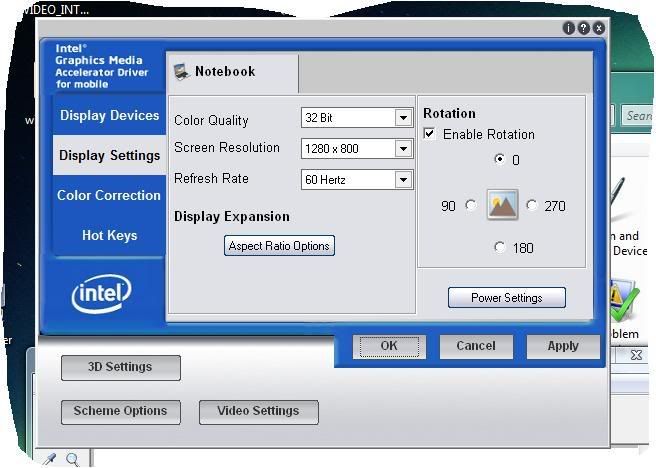Open 3D Settings
Image resolution: width=656 pixels, height=468 pixels.
pos(120,367)
